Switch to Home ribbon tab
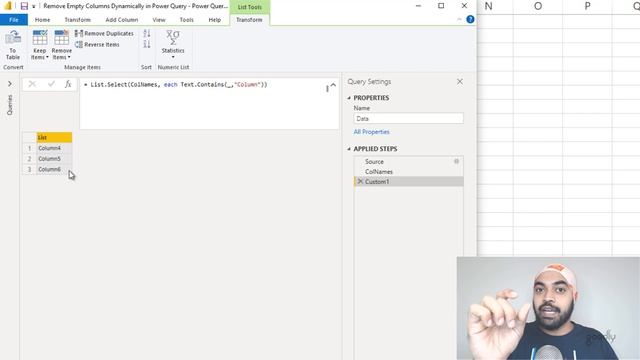Screen dimensions: 640x360 pos(42,20)
